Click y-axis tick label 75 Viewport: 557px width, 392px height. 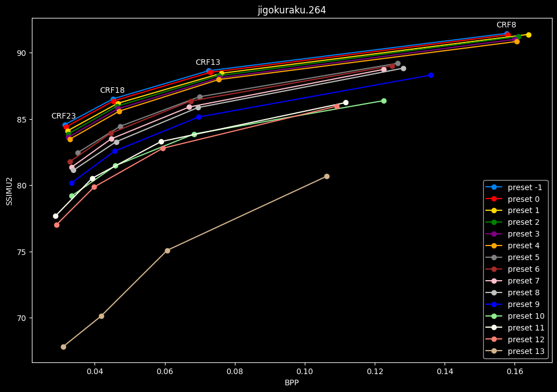tap(22, 252)
